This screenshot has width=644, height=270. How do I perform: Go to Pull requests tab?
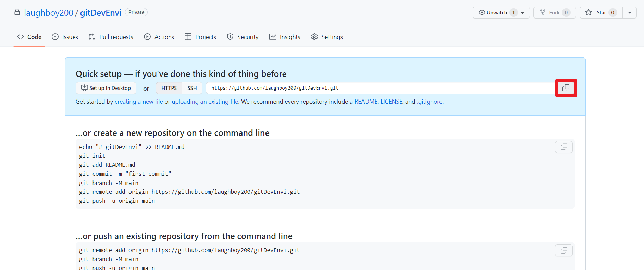point(111,37)
